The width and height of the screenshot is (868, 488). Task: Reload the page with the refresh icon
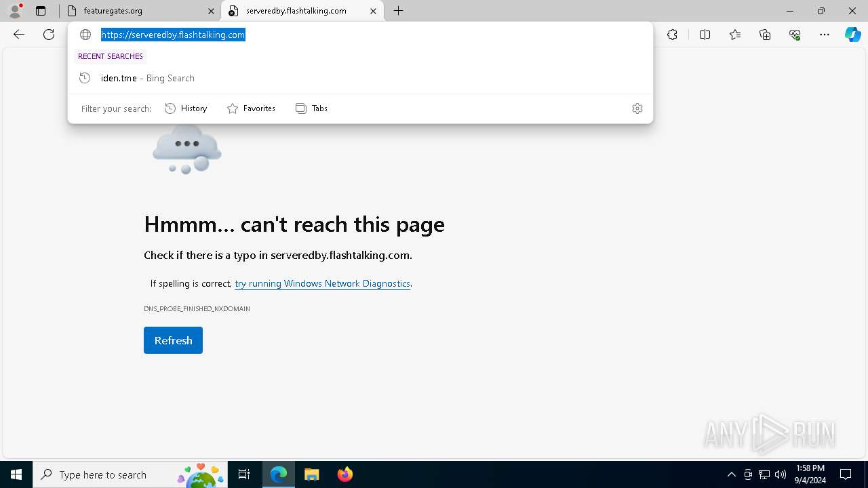(49, 35)
